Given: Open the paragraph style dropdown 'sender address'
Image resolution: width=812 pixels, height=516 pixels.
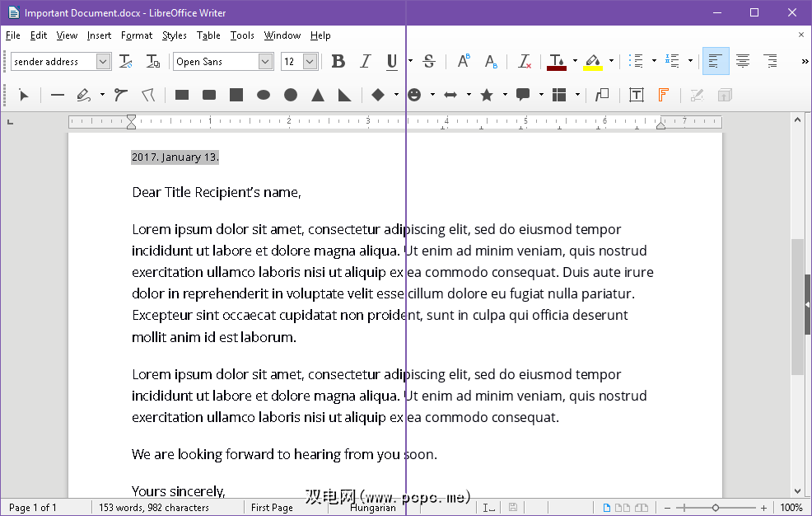Looking at the screenshot, I should pos(103,62).
